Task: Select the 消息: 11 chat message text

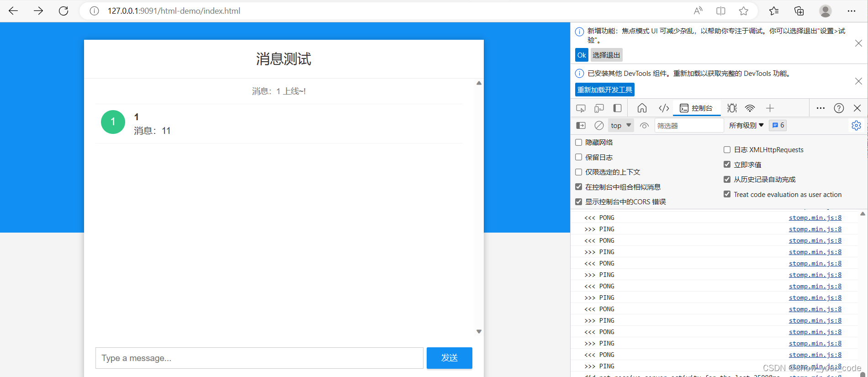Action: pos(152,131)
